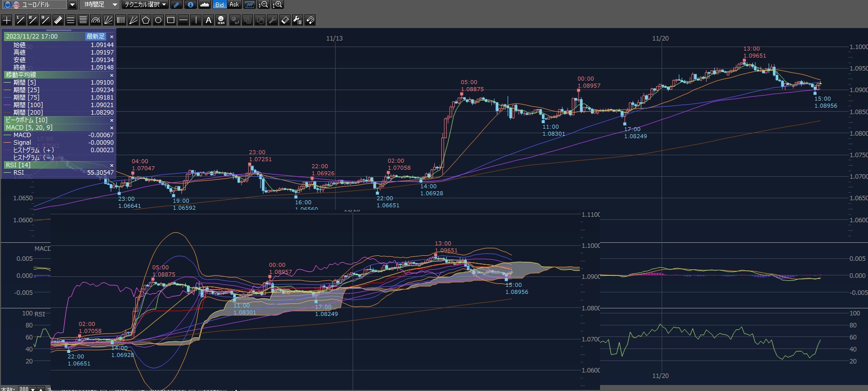Open the テクニカル選択 technical indicators menu

pos(146,5)
